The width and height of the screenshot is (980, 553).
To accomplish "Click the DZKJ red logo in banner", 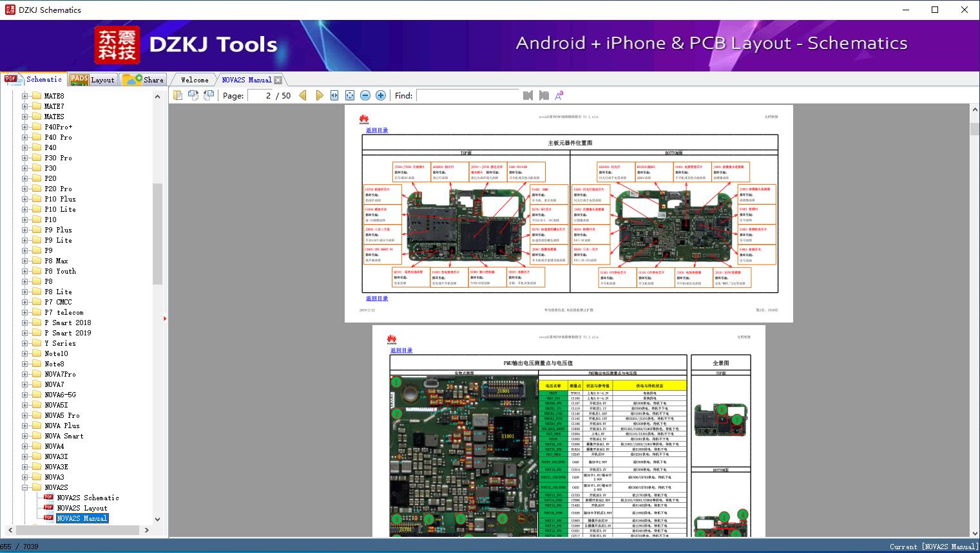I will click(117, 45).
